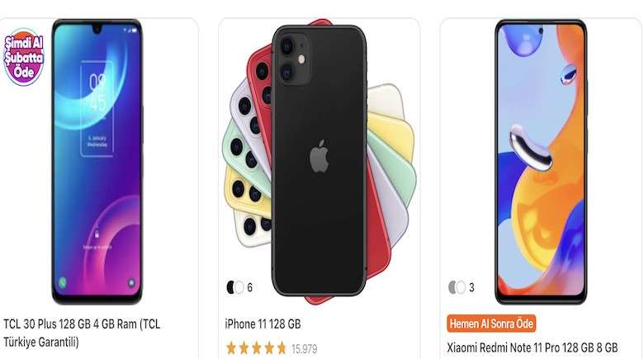Image resolution: width=644 pixels, height=359 pixels.
Task: Click the TCL 30 Plus 128 GB title
Action: pos(82,333)
